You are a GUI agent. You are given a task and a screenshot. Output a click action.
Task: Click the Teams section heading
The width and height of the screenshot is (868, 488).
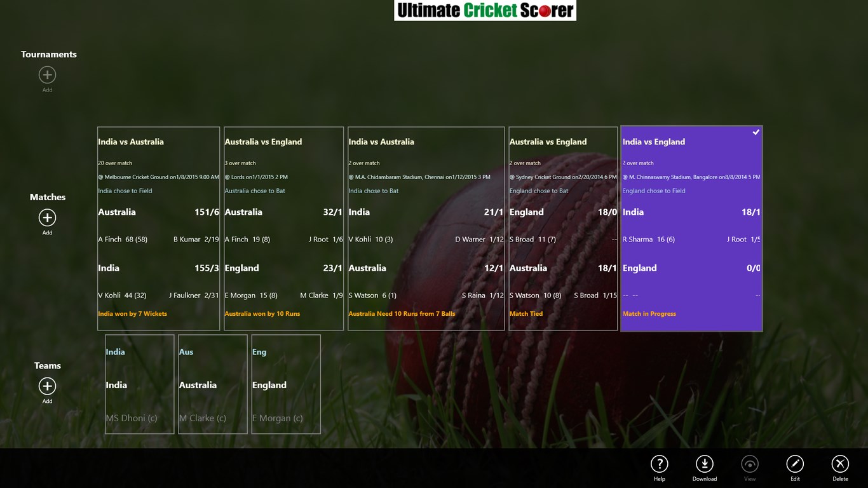point(48,366)
